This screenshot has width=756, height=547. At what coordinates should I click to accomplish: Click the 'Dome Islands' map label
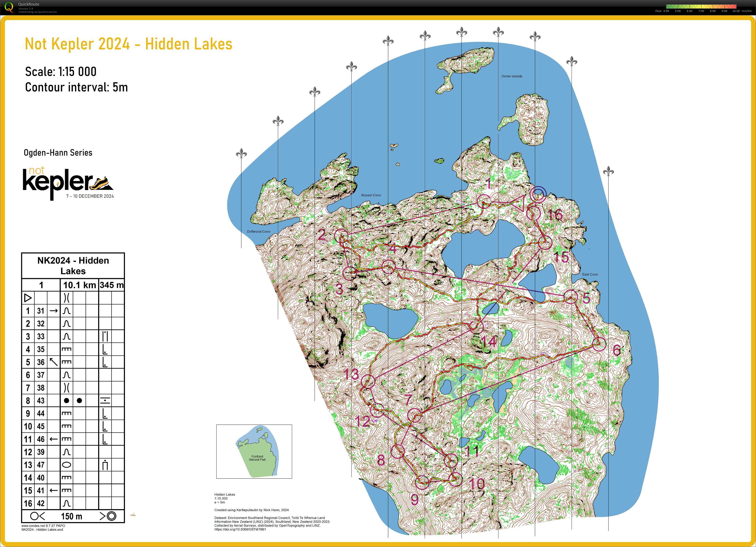pyautogui.click(x=512, y=76)
